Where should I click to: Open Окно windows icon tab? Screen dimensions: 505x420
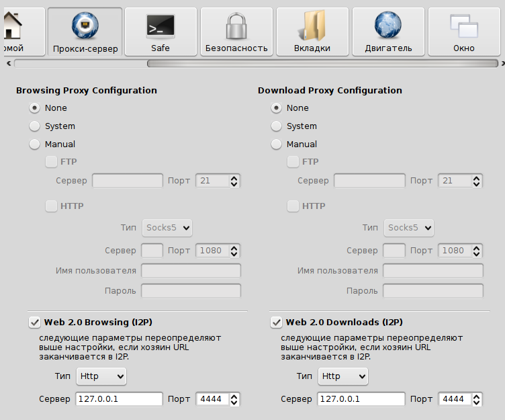pos(464,32)
